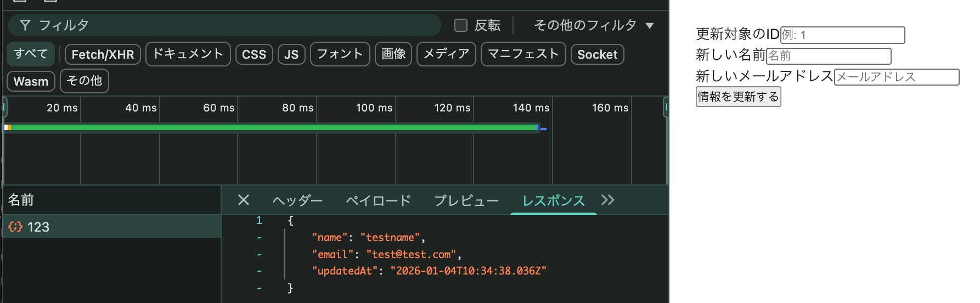This screenshot has height=303, width=980.
Task: Filter requests by 画像
Action: [393, 54]
